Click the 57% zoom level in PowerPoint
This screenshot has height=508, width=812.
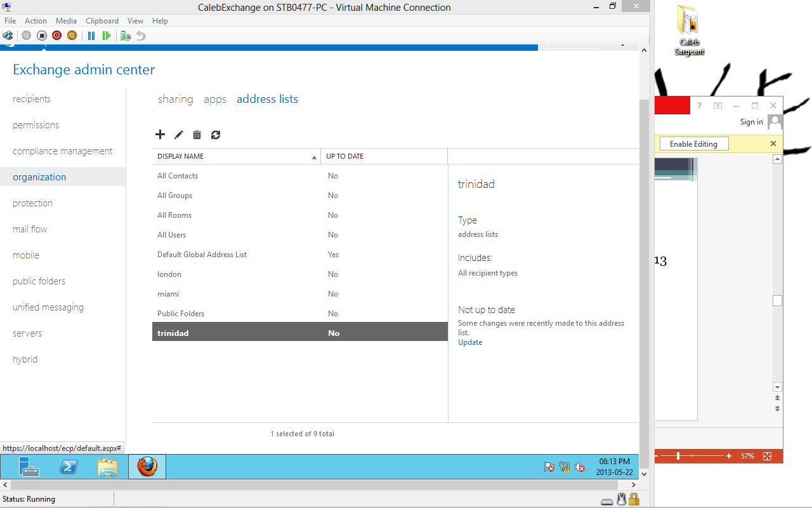[747, 456]
